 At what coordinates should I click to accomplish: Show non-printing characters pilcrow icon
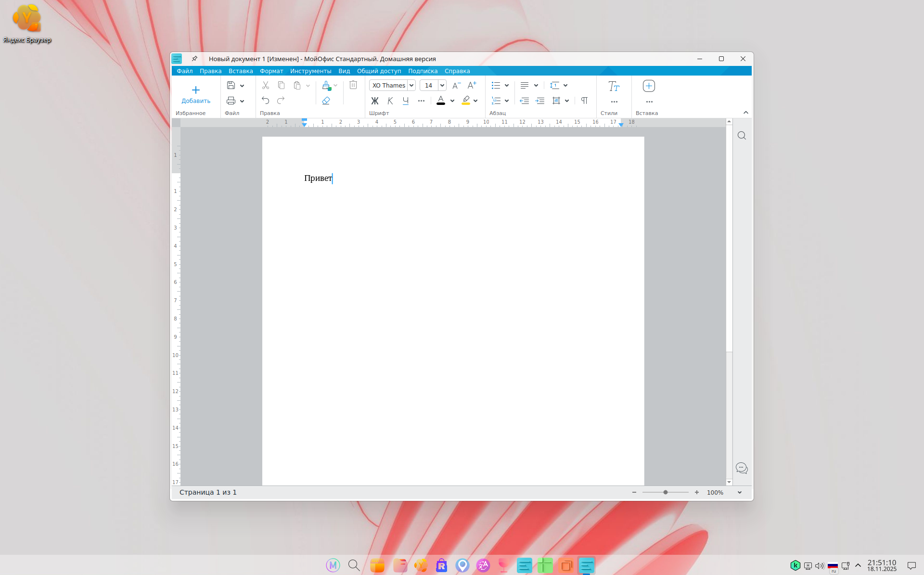click(584, 101)
